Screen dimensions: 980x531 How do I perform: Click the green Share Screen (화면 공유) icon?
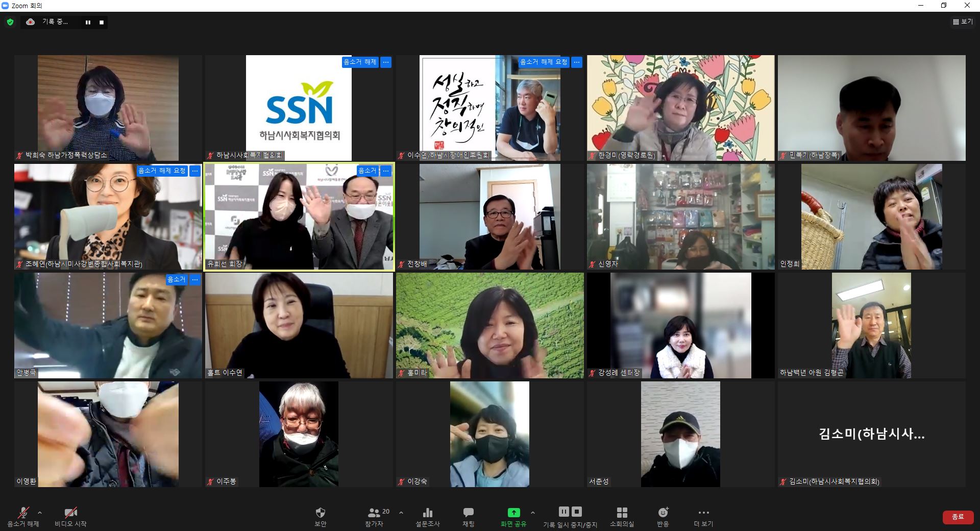click(x=513, y=513)
